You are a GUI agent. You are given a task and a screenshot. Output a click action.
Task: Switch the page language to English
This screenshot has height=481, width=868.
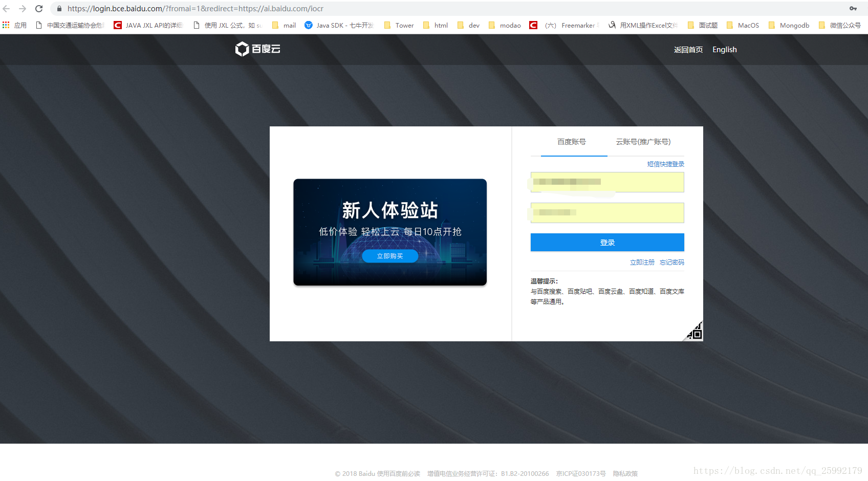724,49
